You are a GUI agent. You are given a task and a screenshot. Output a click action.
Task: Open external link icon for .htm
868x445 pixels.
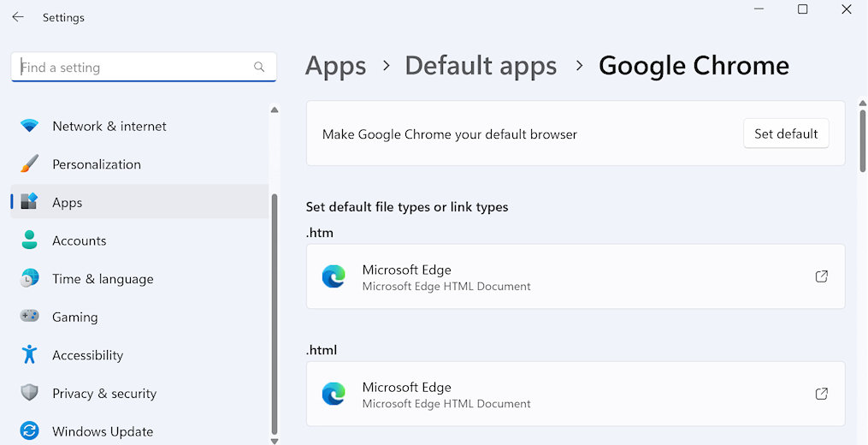point(822,276)
